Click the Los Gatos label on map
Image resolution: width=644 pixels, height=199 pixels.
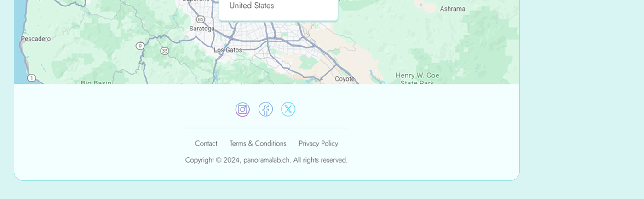[x=228, y=50]
